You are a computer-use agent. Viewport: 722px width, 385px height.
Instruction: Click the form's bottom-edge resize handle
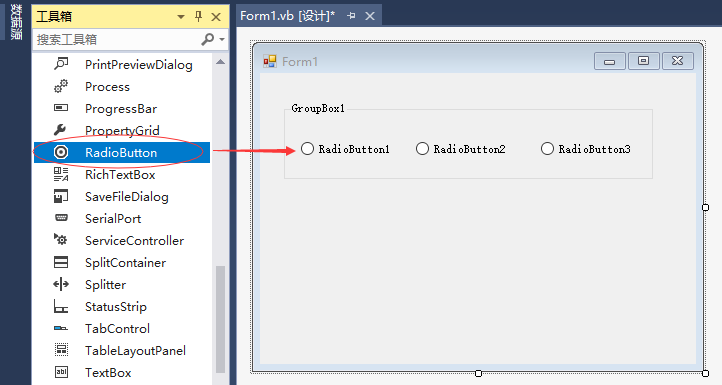[478, 373]
